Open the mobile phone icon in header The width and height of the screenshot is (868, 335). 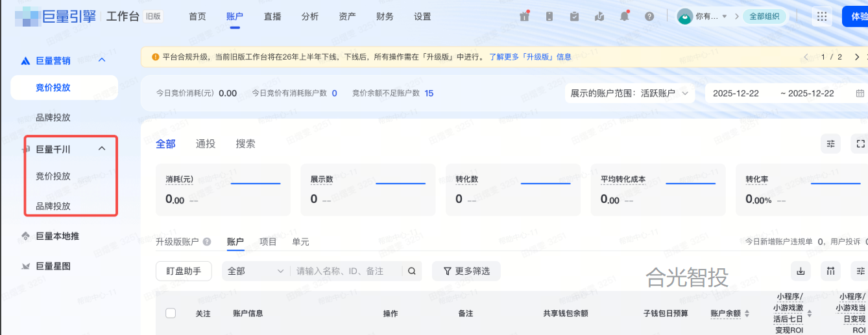coord(549,16)
